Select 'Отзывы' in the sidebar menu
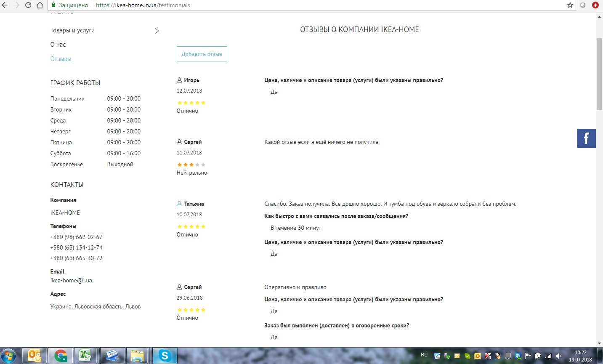Image resolution: width=603 pixels, height=364 pixels. click(61, 59)
